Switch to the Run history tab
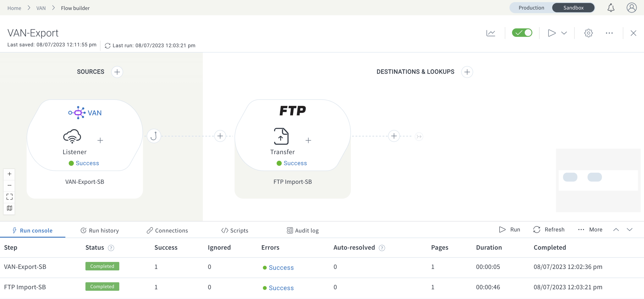The width and height of the screenshot is (644, 299). coord(100,230)
